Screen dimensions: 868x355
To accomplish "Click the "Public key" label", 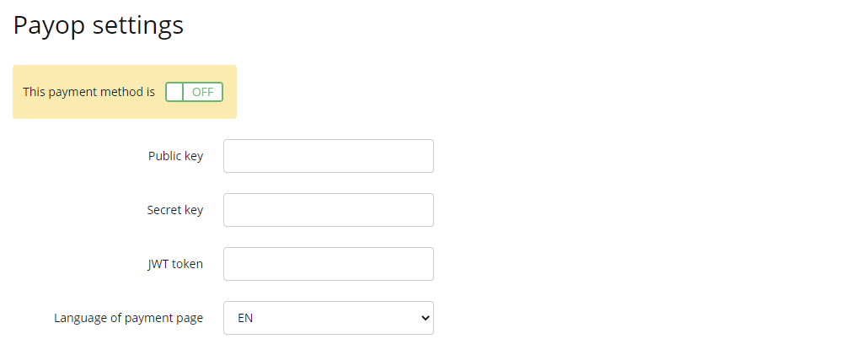I will [175, 156].
